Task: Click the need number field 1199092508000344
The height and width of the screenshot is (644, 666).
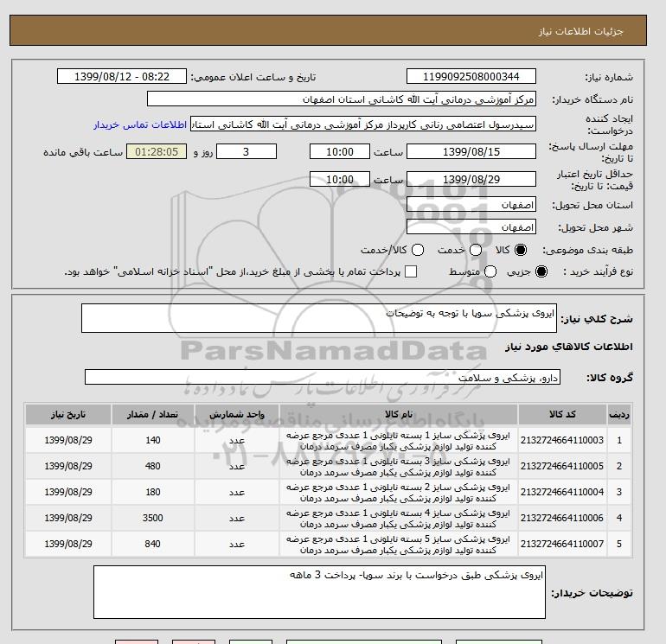Action: (x=471, y=77)
